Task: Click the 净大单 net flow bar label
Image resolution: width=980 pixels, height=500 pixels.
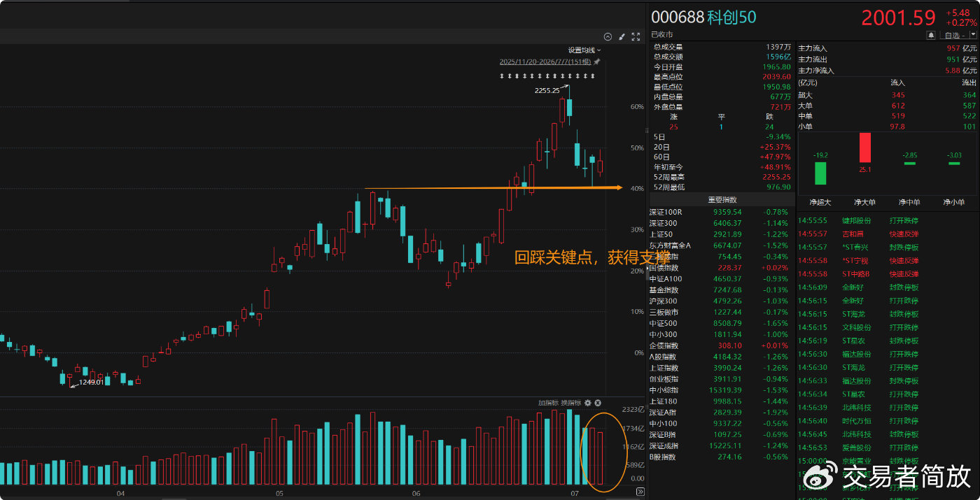Action: tap(865, 202)
